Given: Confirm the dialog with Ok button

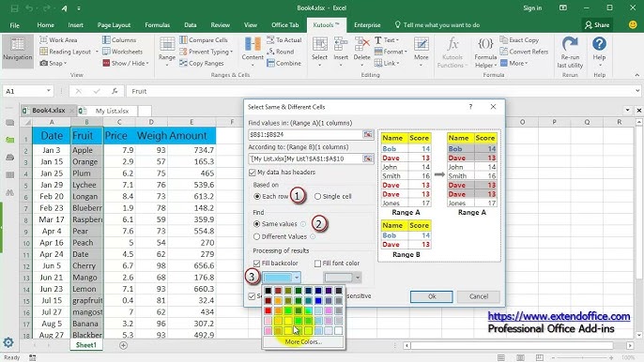Looking at the screenshot, I should [431, 296].
